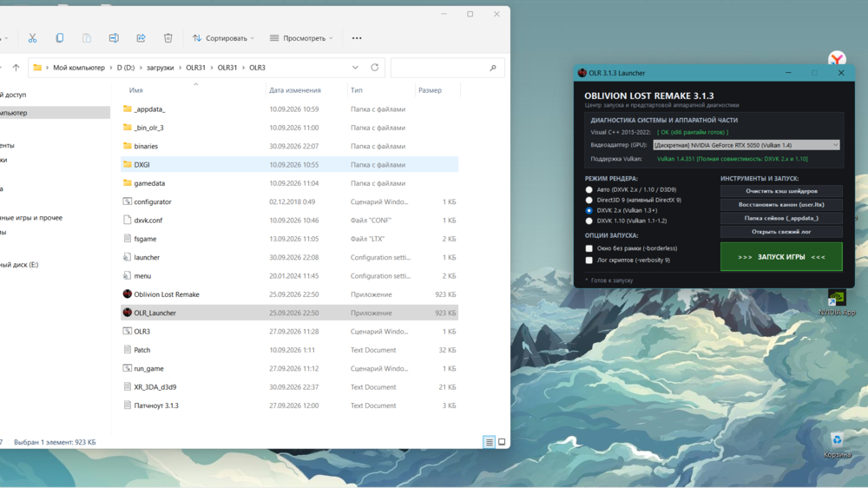
Task: Expand the address bar history chevron
Action: (x=355, y=68)
